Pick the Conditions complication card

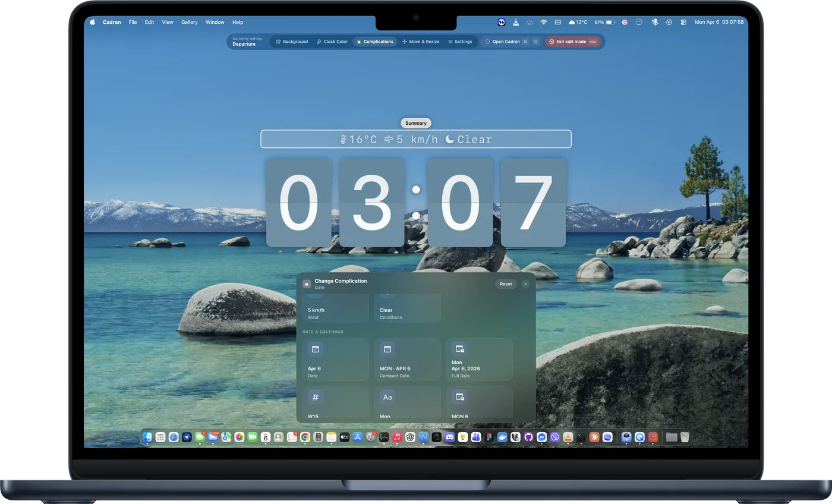click(x=407, y=308)
